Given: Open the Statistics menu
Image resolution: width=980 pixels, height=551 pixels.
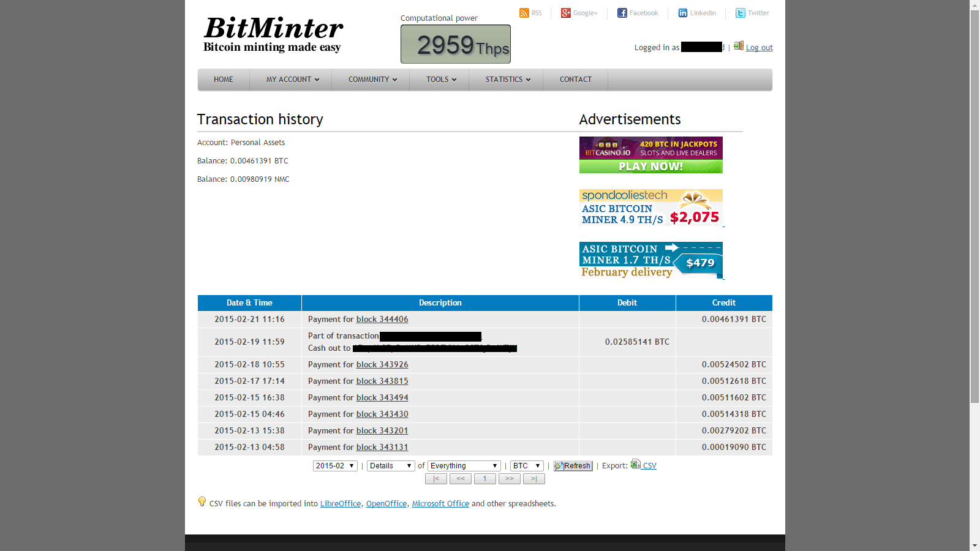Looking at the screenshot, I should click(508, 80).
